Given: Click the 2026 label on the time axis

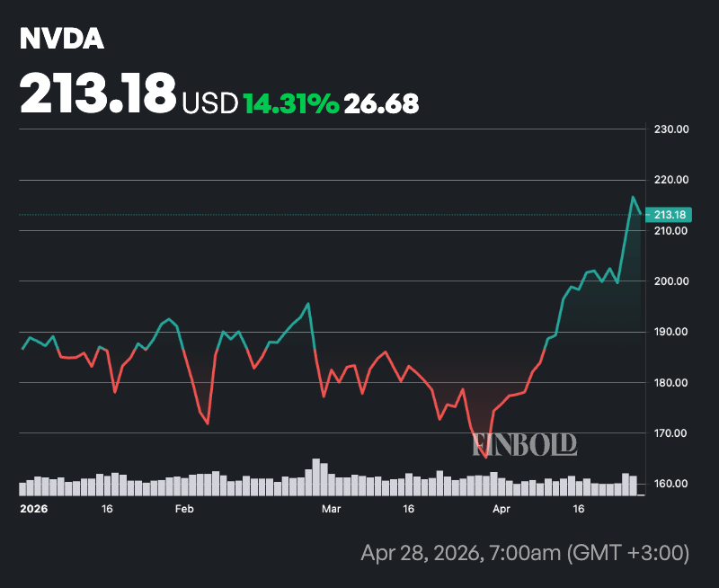Looking at the screenshot, I should 33,509.
